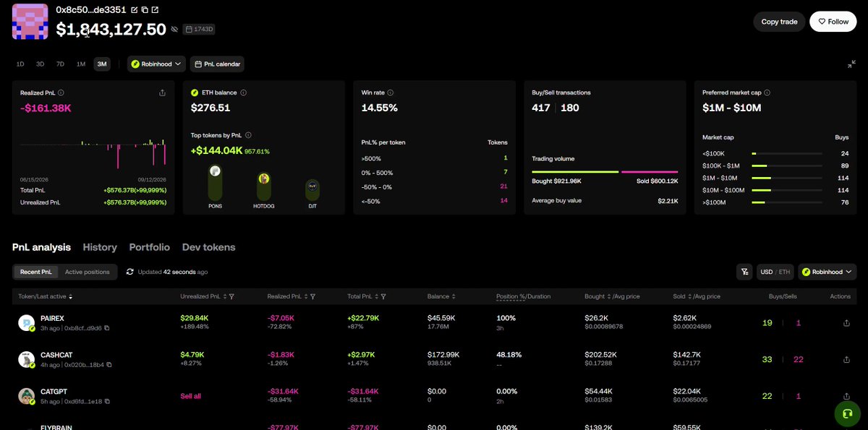
Task: Switch to the Portfolio tab
Action: (x=150, y=247)
